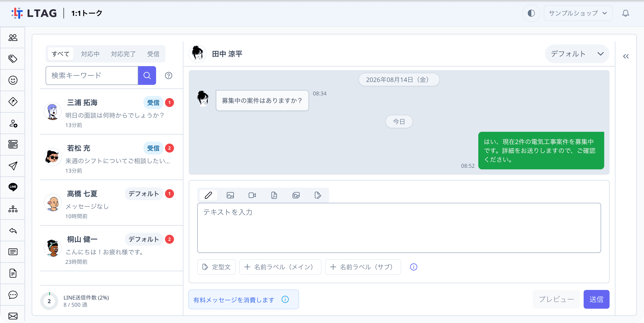Image resolution: width=644 pixels, height=323 pixels.
Task: Open the chat bubble sidebar icon
Action: pyautogui.click(x=13, y=295)
